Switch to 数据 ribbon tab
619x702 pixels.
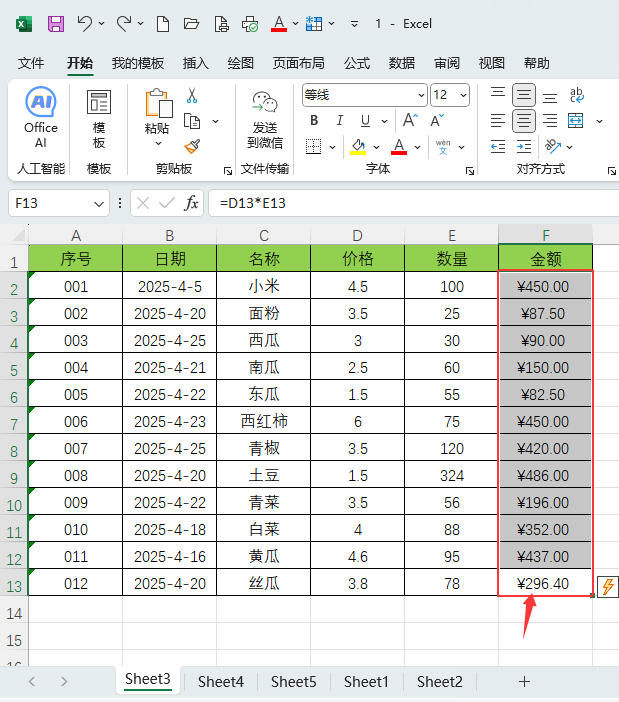click(401, 63)
